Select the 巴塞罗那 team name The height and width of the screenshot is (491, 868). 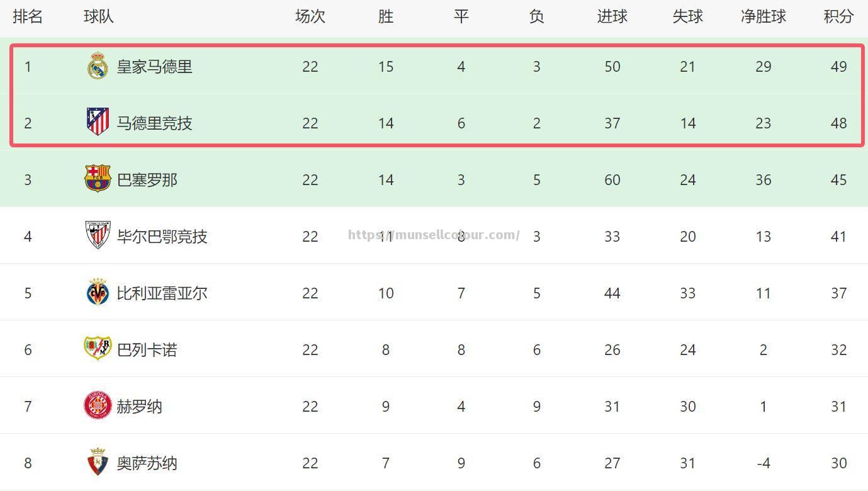pos(147,180)
